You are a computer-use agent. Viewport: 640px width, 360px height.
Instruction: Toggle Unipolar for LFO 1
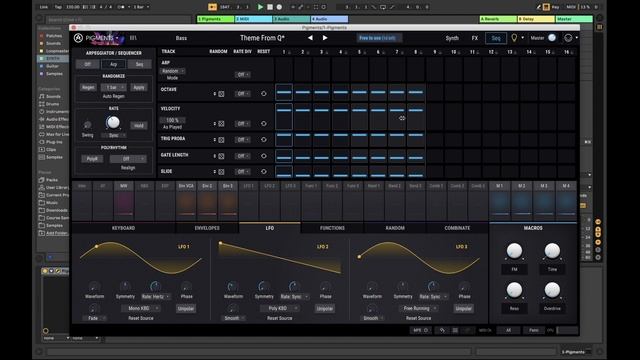(x=186, y=309)
